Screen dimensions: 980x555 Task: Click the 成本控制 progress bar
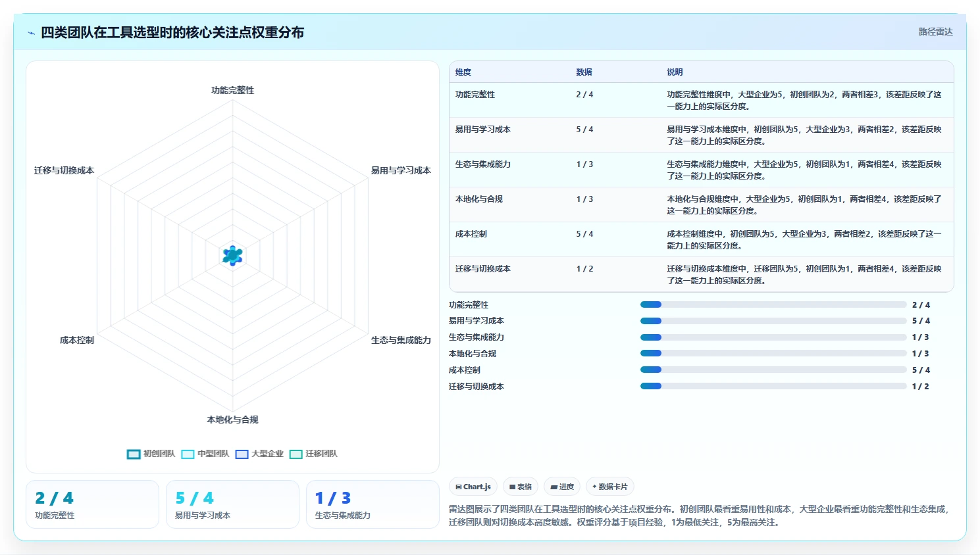pos(773,370)
